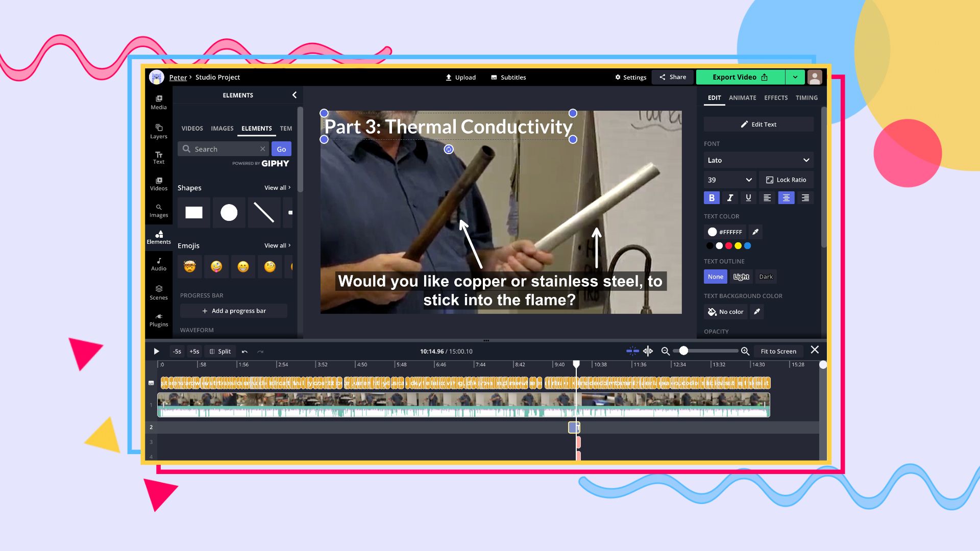Switch to the ANIMATE tab
980x551 pixels.
[742, 97]
